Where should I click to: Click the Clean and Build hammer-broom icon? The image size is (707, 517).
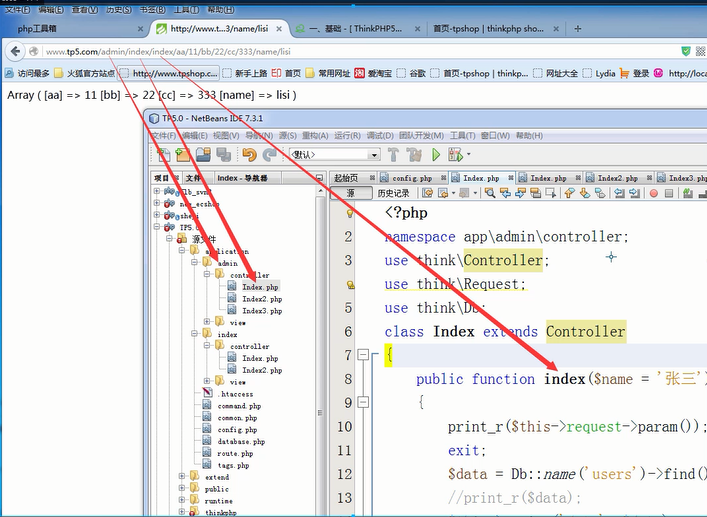(x=414, y=155)
